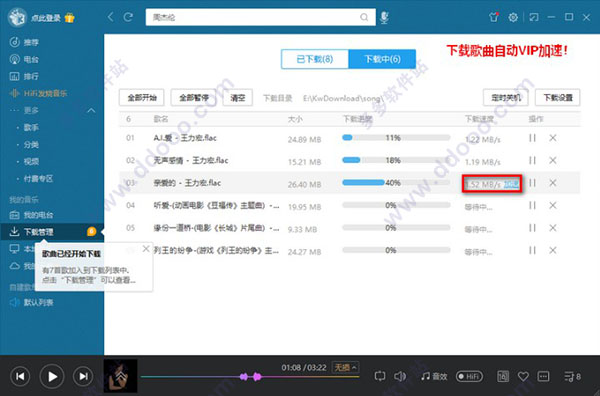The width and height of the screenshot is (600, 396).
Task: Pause download of A.I.爱 - 王力宏.flac
Action: click(x=532, y=138)
